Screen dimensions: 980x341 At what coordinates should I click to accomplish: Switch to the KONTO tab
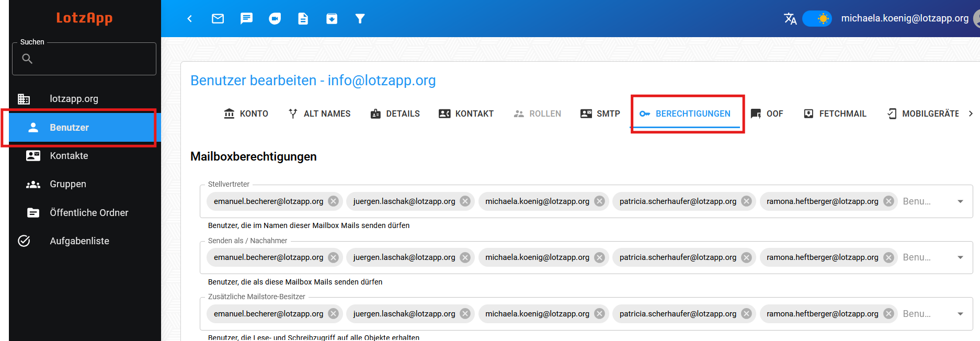tap(246, 113)
